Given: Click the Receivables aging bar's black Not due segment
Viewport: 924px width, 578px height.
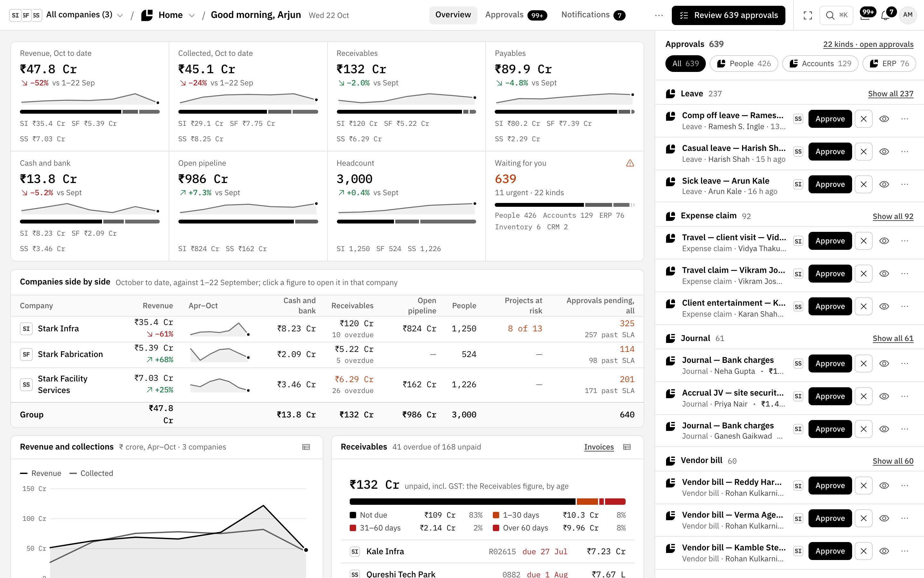Looking at the screenshot, I should coord(462,502).
